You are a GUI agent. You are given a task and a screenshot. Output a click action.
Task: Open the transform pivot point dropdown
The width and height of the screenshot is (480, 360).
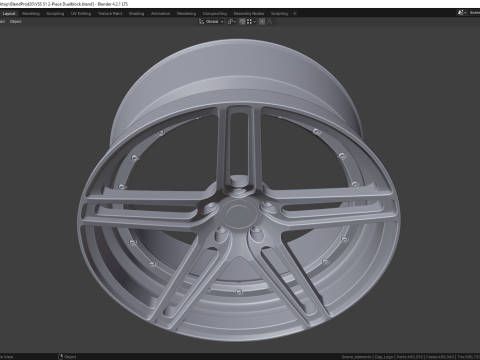pyautogui.click(x=232, y=22)
